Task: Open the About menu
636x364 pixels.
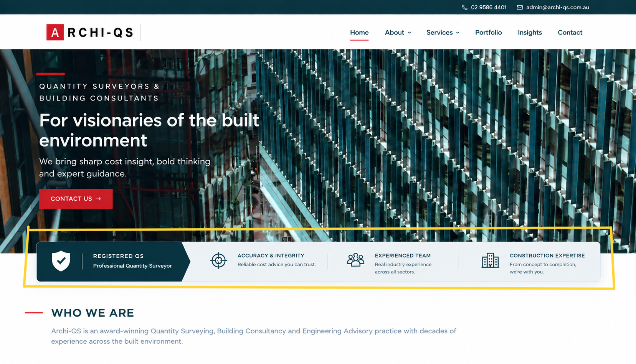Action: click(395, 33)
